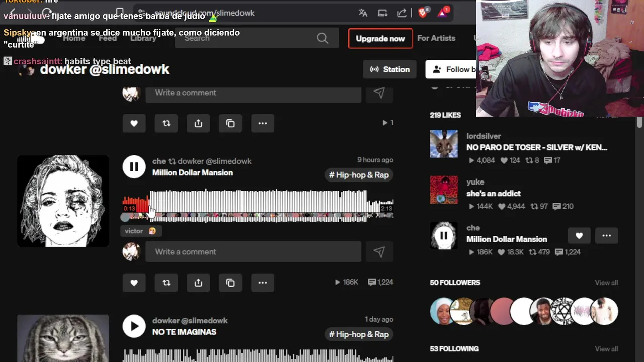Open Million Dollar Mansion cover artwork
644x362 pixels.
pos(63,201)
